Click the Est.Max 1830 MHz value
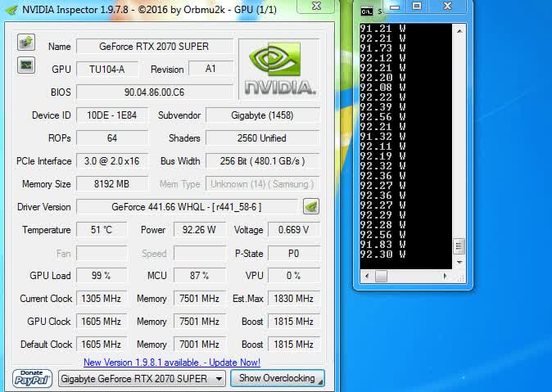552x392 pixels. coord(294,299)
